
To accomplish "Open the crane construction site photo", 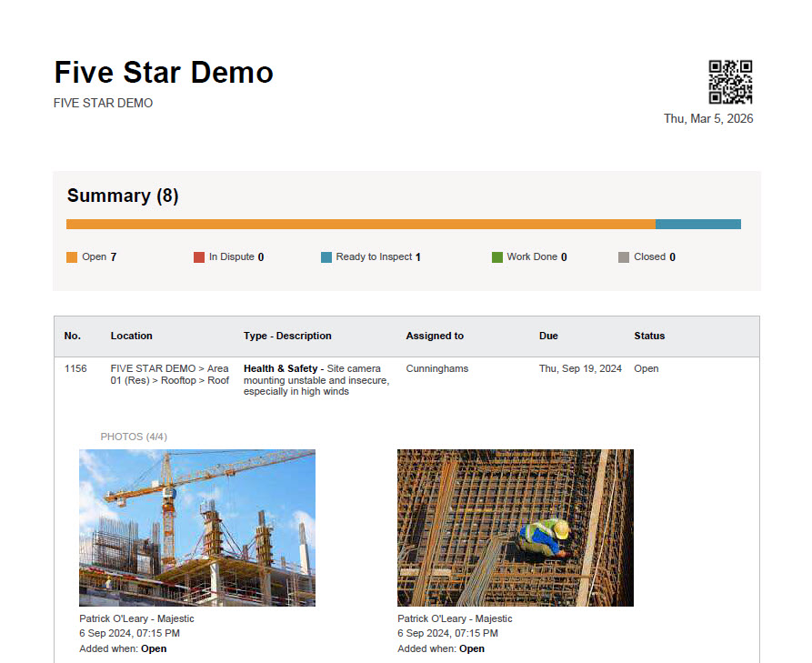I will (197, 527).
